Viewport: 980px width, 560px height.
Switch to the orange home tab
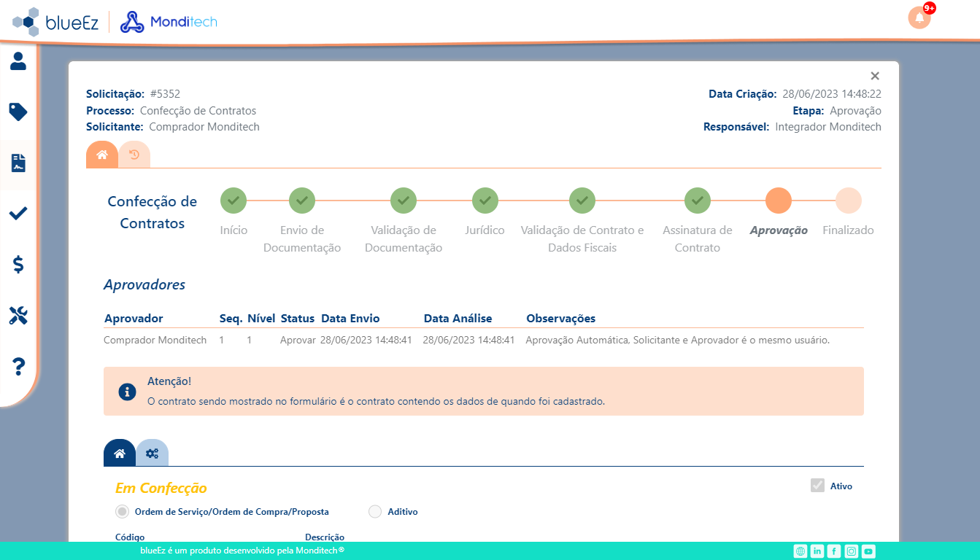[102, 155]
